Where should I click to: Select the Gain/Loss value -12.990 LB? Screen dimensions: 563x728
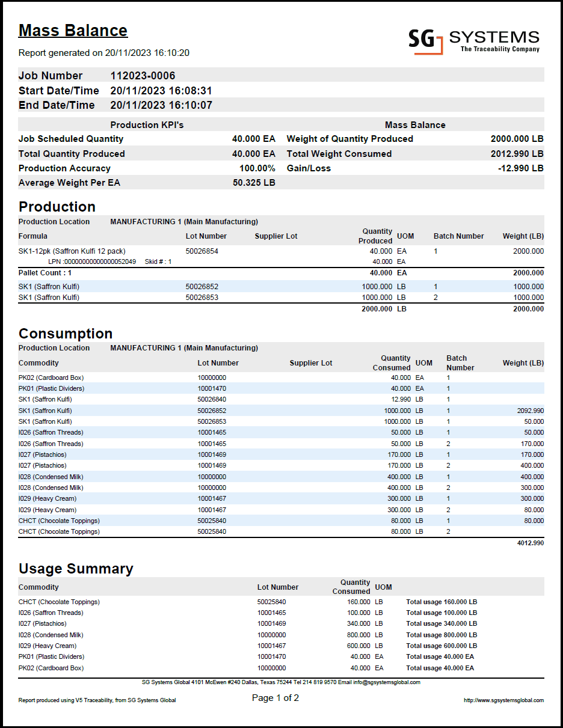tap(520, 168)
